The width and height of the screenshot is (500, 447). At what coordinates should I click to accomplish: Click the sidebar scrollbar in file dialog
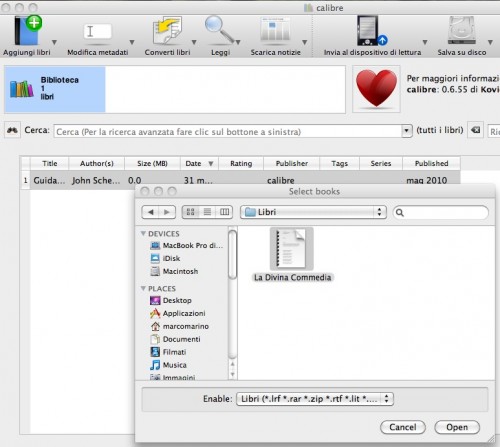(x=232, y=255)
